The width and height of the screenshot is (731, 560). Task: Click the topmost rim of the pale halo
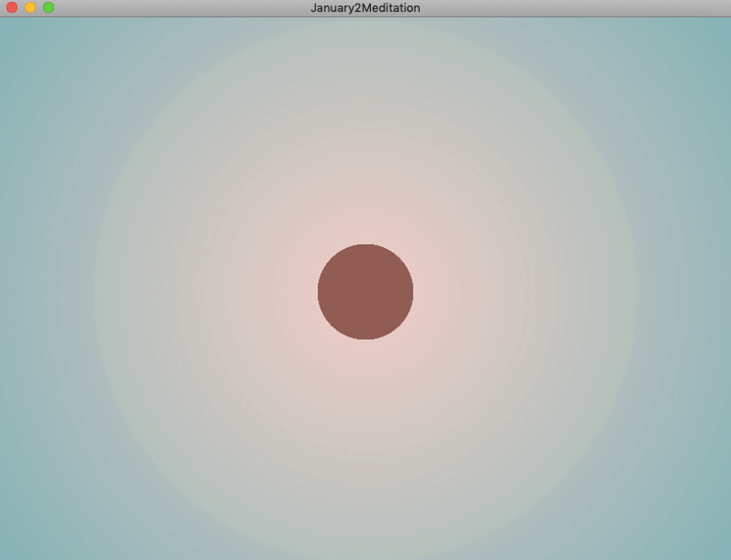tap(365, 21)
